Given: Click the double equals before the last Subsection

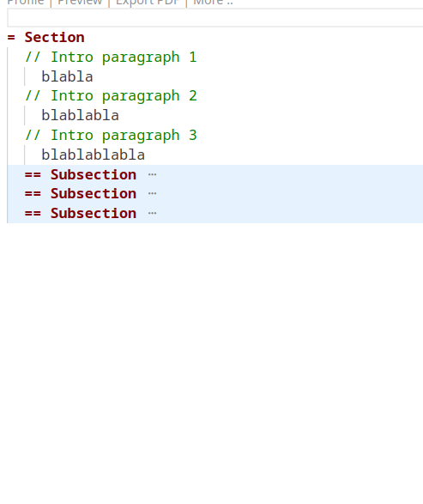Looking at the screenshot, I should click(33, 214).
